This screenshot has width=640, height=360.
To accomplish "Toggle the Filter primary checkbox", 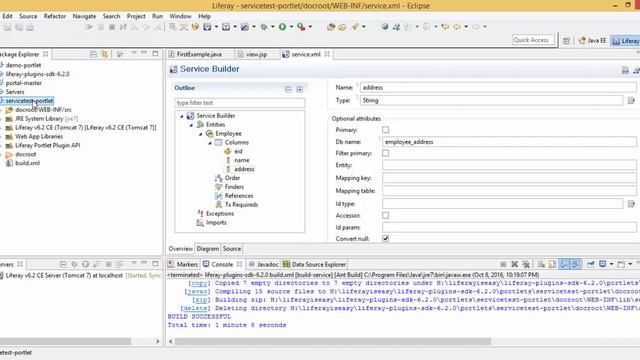I will tap(385, 153).
